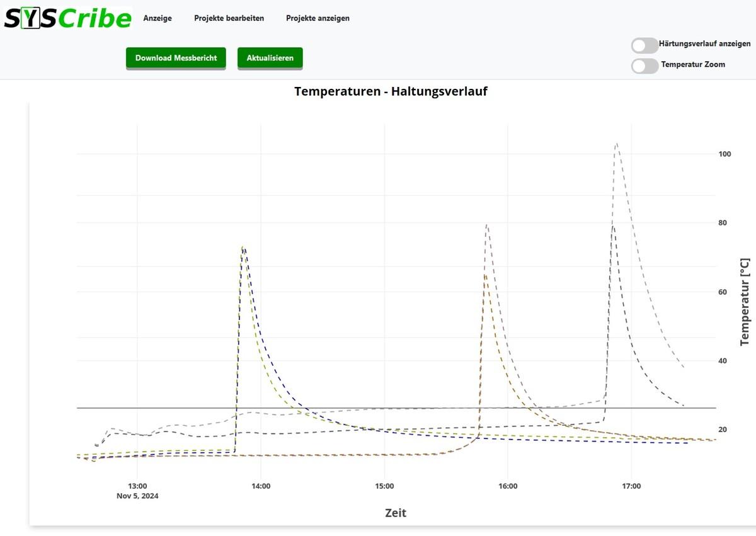
Task: Click the "13:00" tick label on the time axis
Action: [x=137, y=486]
